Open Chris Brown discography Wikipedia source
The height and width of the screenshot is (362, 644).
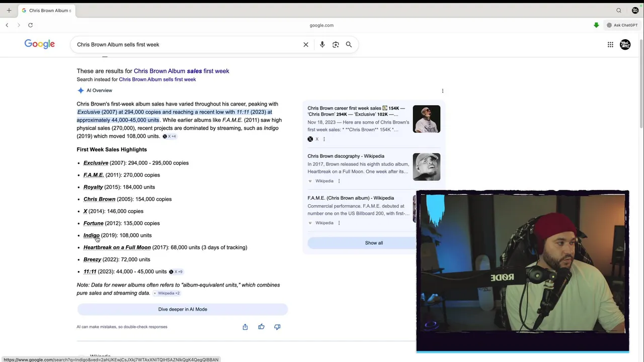click(x=346, y=156)
